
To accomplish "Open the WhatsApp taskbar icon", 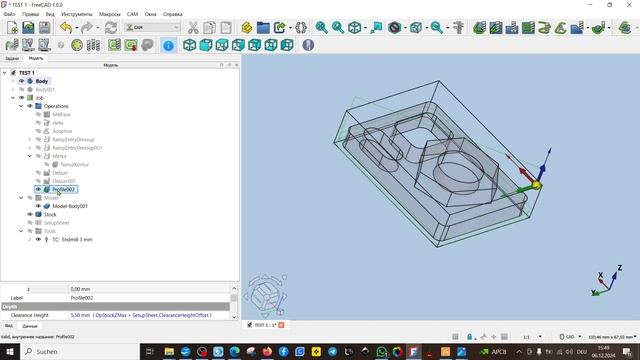I will pos(381,351).
